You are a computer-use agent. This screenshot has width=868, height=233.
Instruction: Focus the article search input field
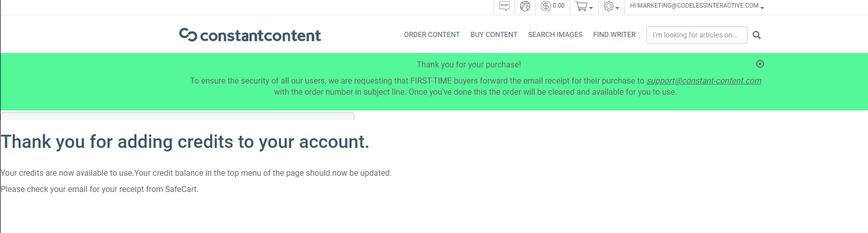click(696, 35)
